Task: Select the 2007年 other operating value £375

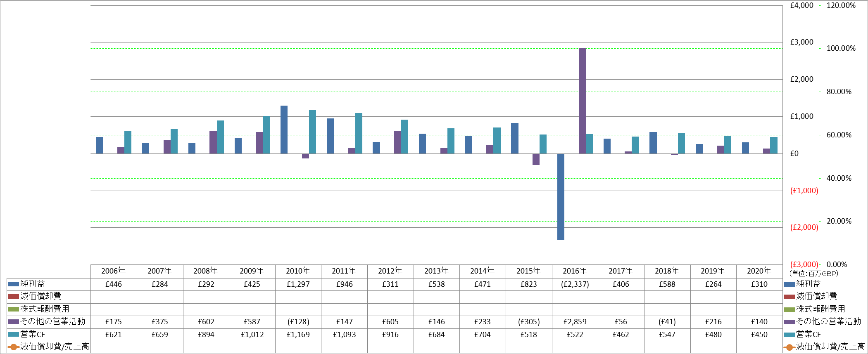Action: point(160,322)
